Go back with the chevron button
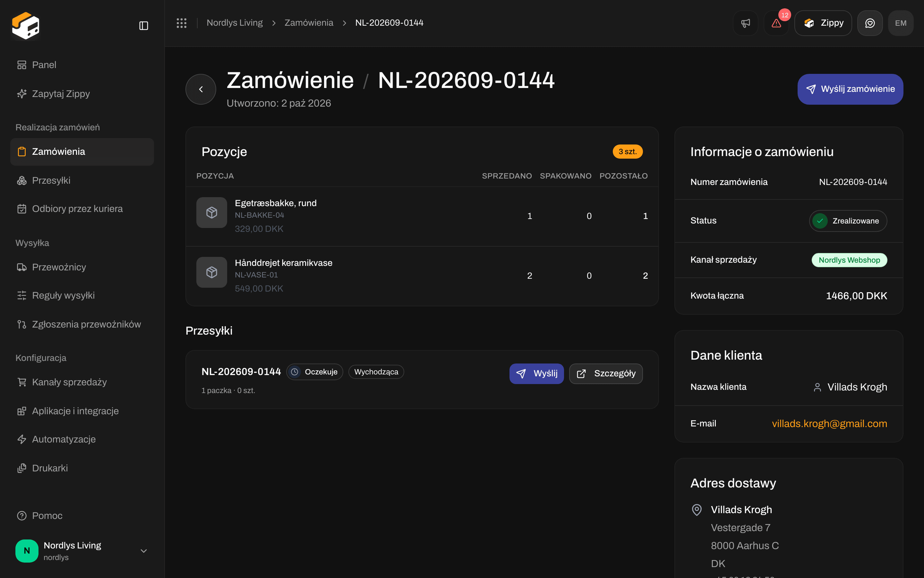Screen dimensions: 924x578 point(201,89)
